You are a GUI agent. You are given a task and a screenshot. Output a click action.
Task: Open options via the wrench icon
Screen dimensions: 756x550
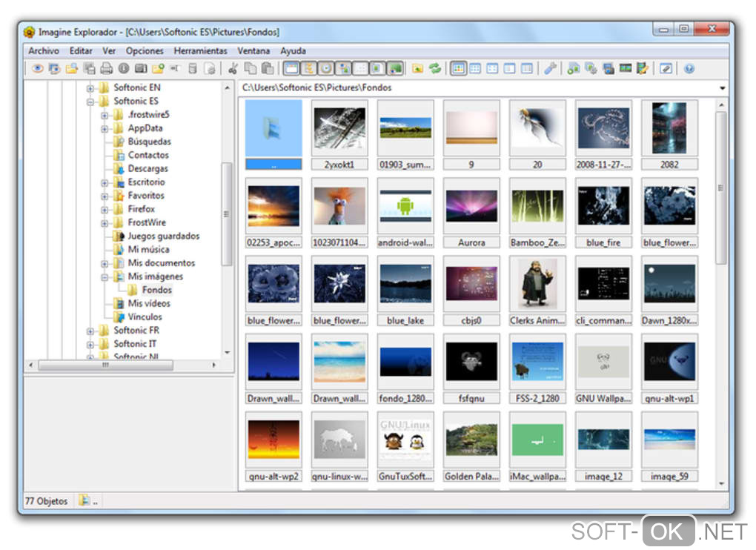[x=549, y=69]
